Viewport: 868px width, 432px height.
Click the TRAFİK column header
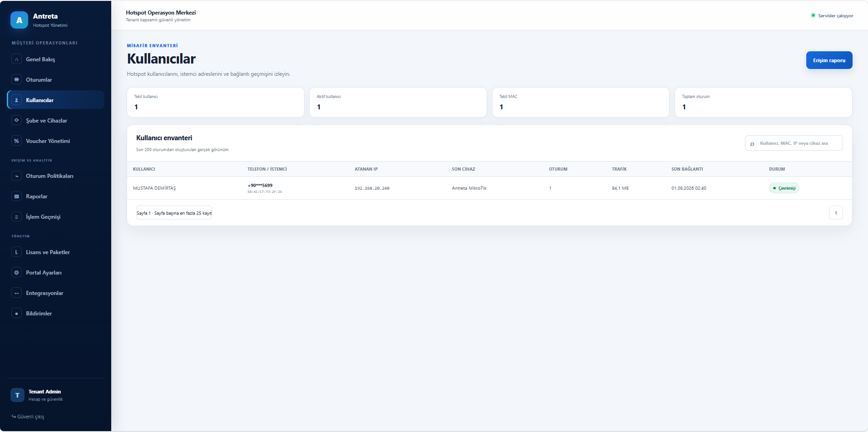[619, 169]
